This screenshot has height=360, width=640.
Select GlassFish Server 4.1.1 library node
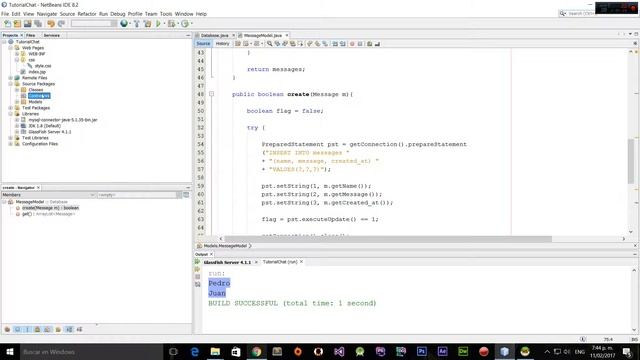[50, 132]
